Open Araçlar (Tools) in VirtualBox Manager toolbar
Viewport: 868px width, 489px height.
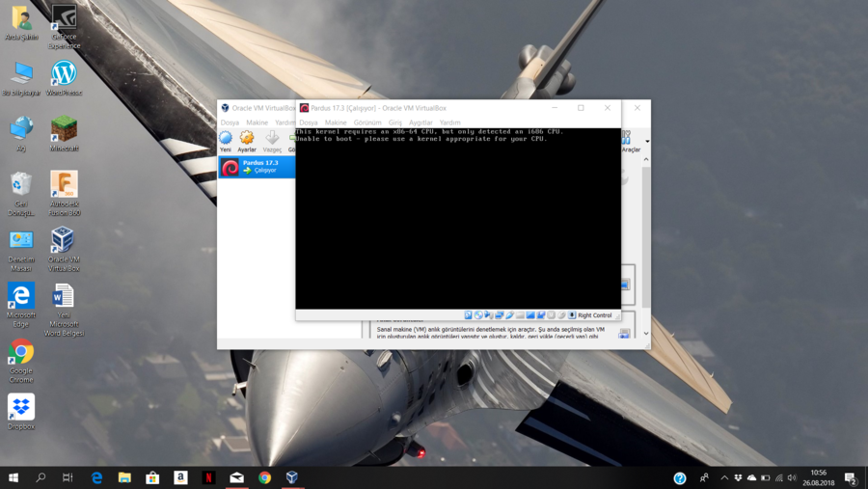click(631, 142)
